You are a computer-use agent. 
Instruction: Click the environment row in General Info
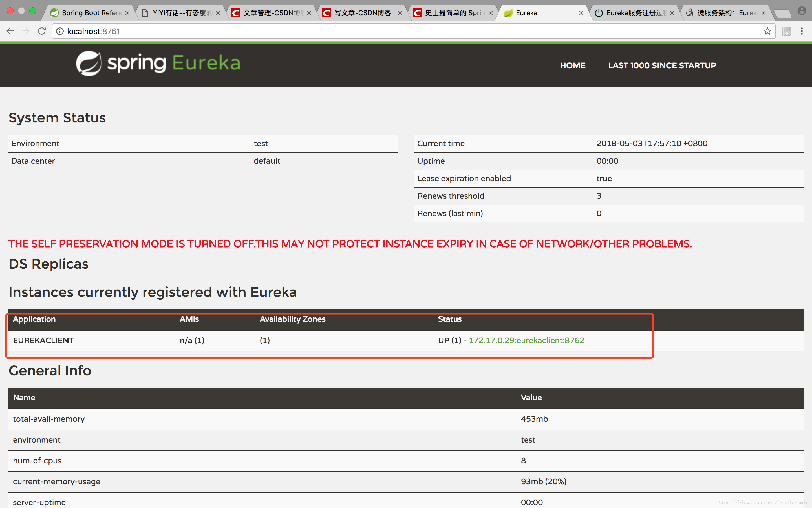pos(406,440)
